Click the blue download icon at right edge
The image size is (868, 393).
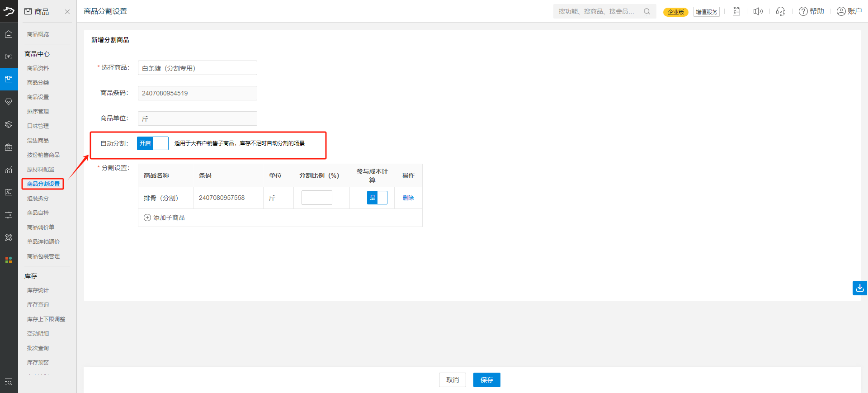pyautogui.click(x=859, y=288)
